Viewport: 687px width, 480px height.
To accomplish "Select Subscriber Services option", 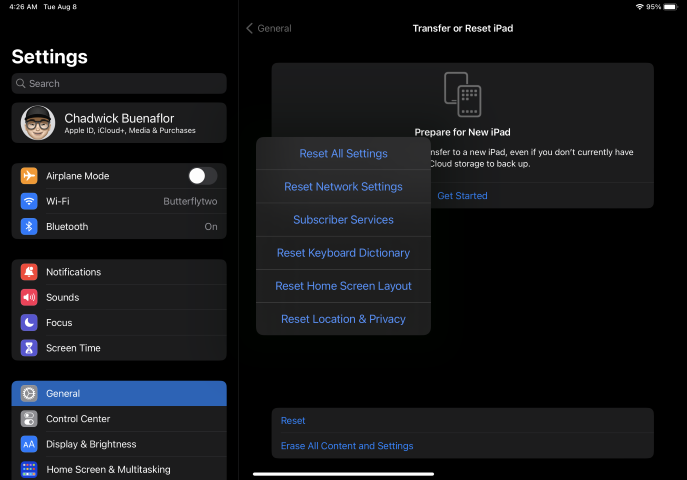I will tap(344, 220).
